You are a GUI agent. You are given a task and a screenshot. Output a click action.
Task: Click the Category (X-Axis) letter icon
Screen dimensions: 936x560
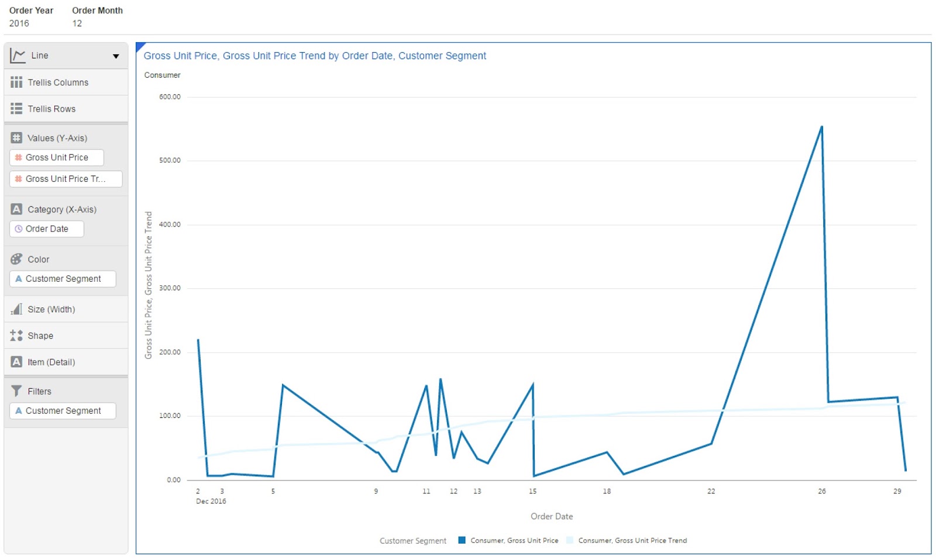coord(16,209)
